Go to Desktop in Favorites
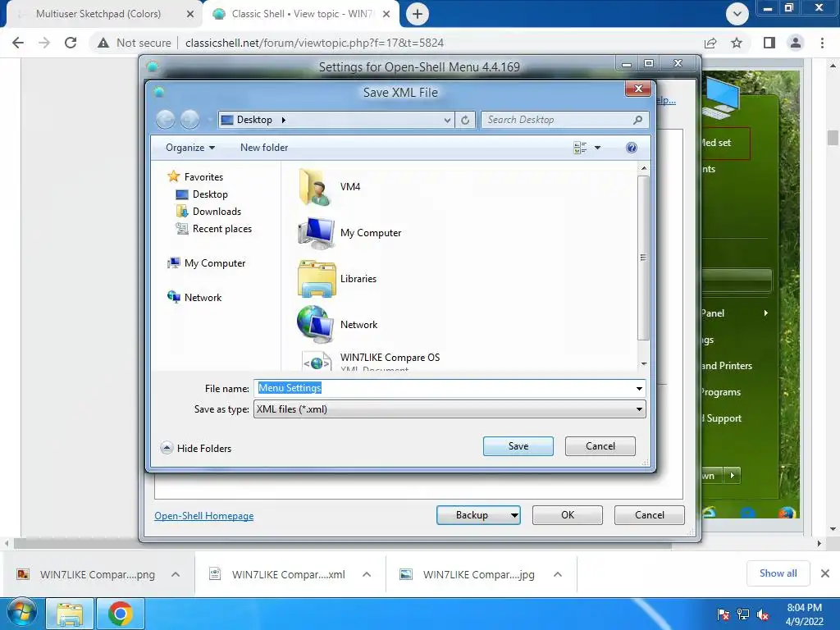 [202, 194]
